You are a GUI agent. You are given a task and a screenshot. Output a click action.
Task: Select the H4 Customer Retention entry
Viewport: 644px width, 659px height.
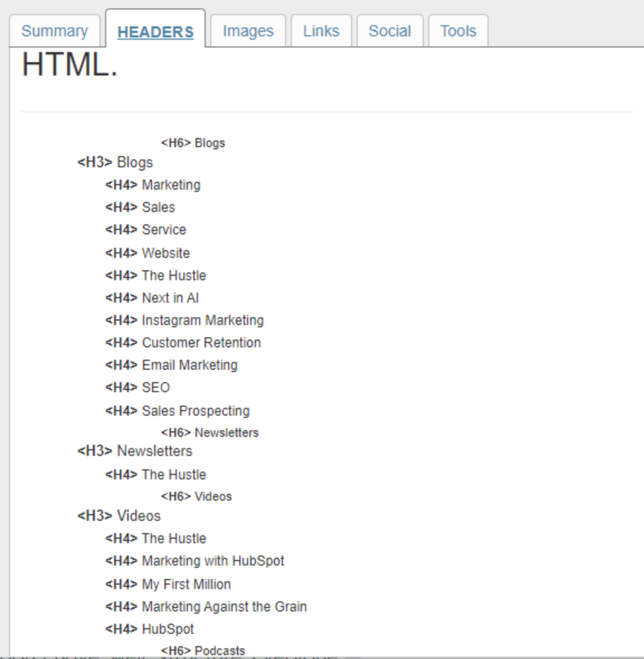point(182,342)
